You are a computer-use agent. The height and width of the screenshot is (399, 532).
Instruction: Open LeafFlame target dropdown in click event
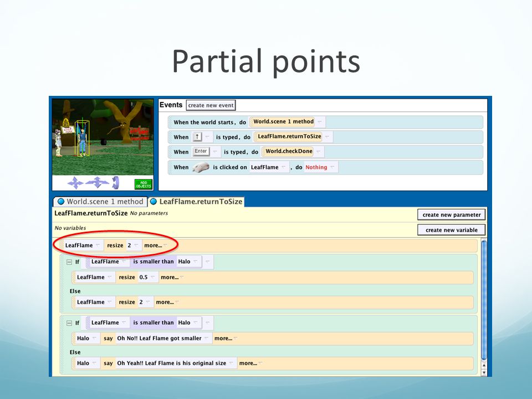point(284,167)
